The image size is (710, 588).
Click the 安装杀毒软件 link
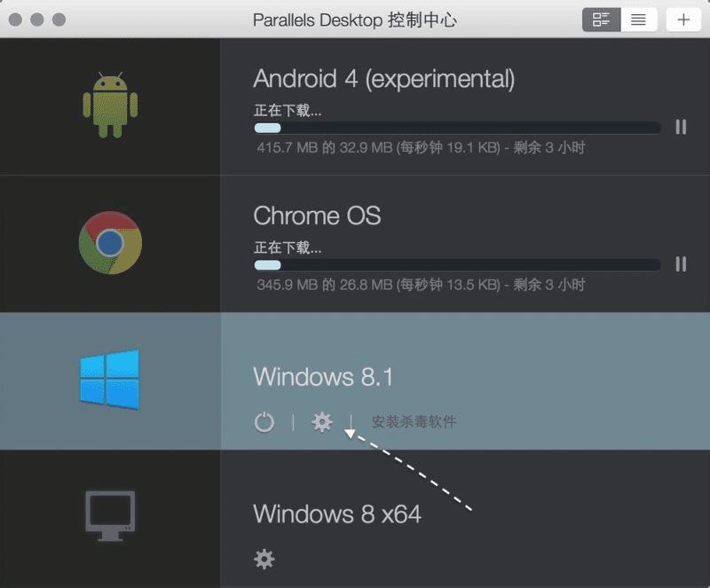click(414, 422)
